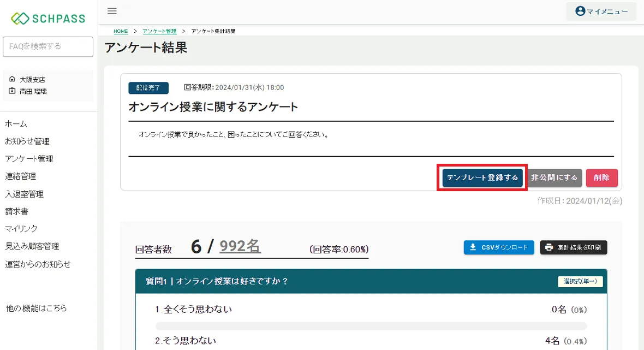This screenshot has height=350, width=644.
Task: Click progress bar under 全くそう思わない
Action: (371, 326)
